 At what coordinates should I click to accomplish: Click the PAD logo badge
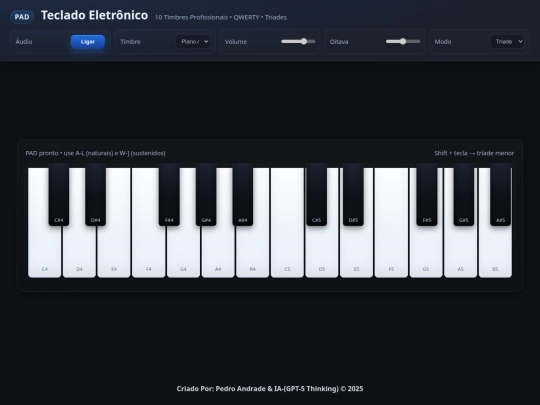point(22,17)
